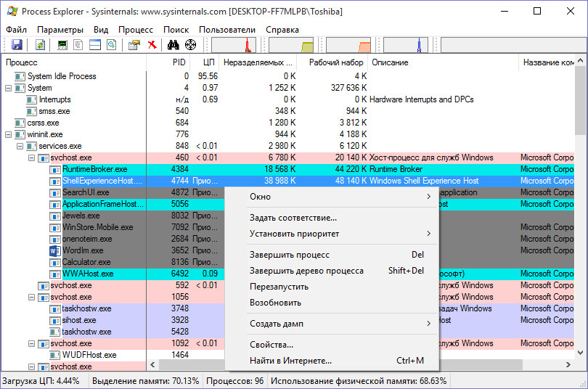Screen dimensions: 588x389
Task: Expand the Установить приоритет submenu
Action: 428,234
